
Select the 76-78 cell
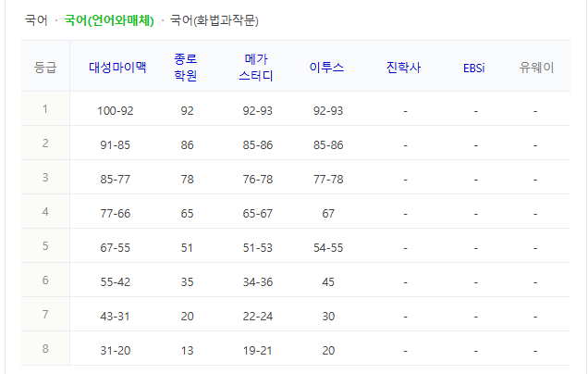click(x=258, y=179)
